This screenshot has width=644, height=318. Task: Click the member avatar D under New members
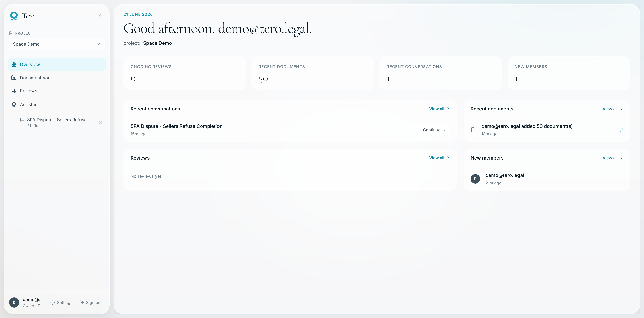click(475, 179)
